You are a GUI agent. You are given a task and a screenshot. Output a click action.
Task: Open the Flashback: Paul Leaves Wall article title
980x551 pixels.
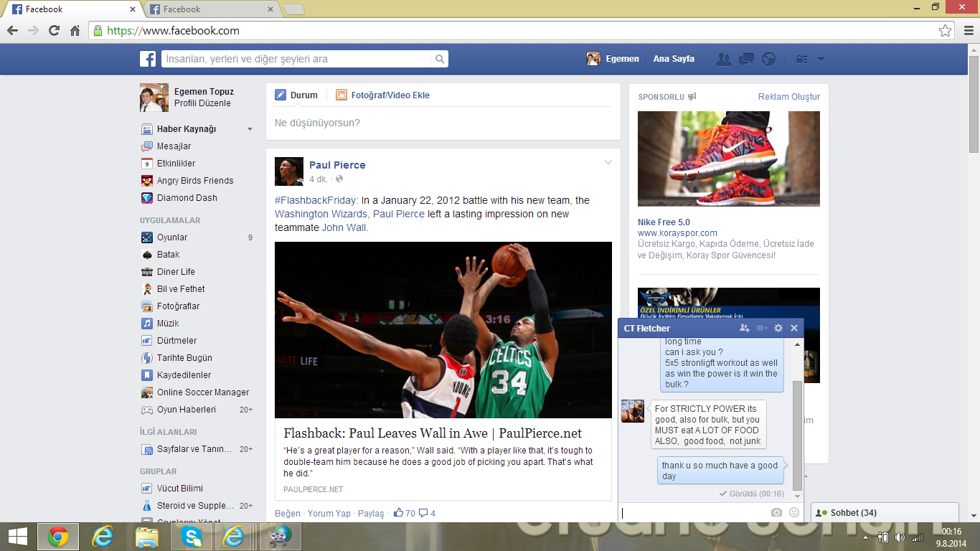433,433
